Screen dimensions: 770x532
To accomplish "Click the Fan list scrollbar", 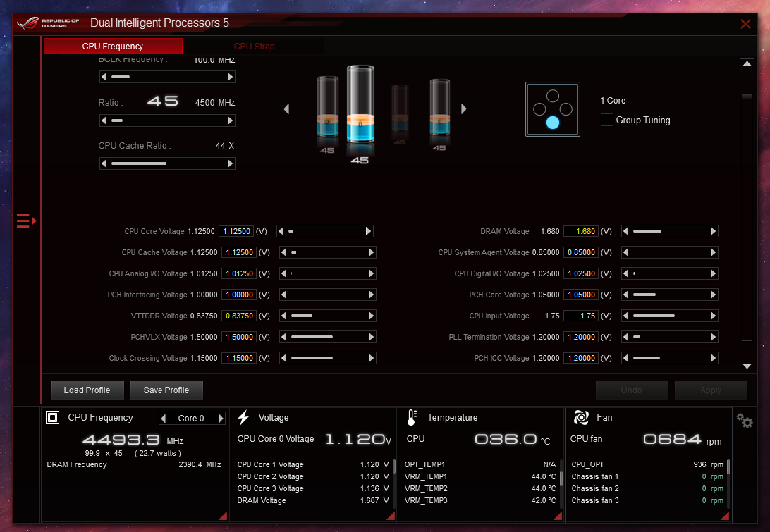I will 728,466.
